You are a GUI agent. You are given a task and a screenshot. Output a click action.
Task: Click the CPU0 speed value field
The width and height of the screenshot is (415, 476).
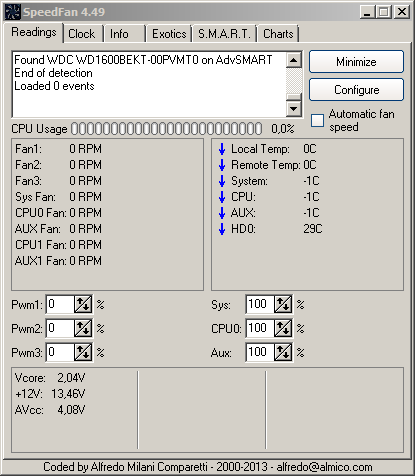(260, 328)
